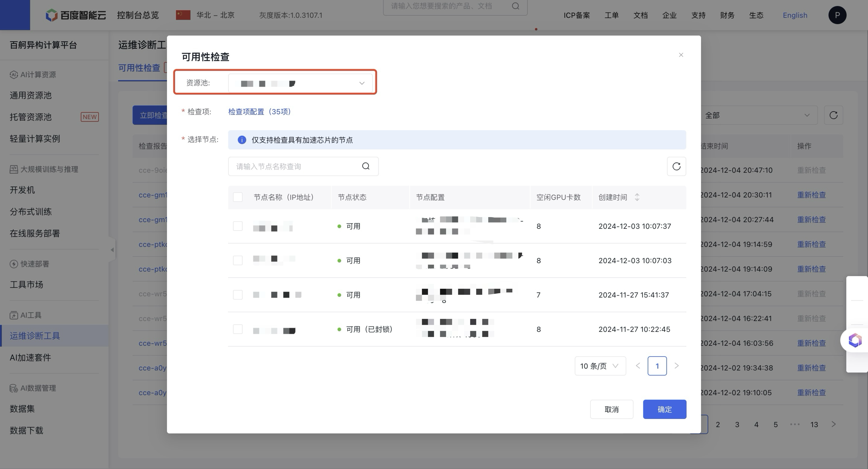Select 运维诊断工具 in sidebar
868x469 pixels.
[x=54, y=336]
